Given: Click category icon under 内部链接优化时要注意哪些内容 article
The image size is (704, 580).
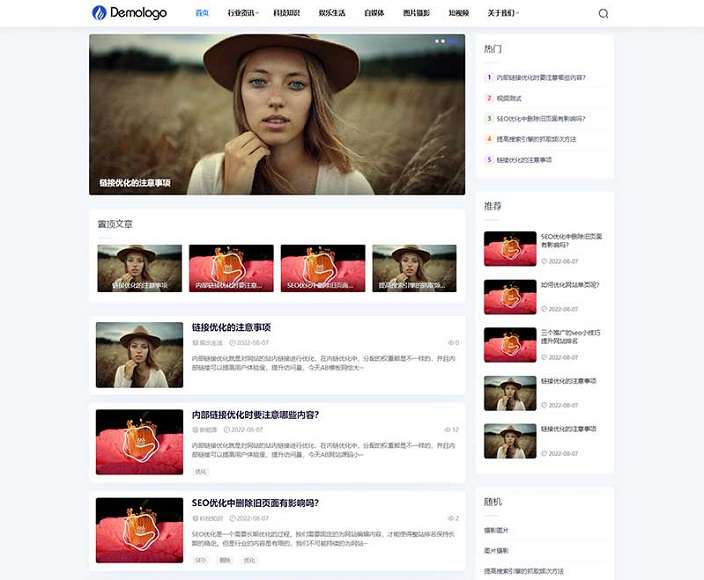Looking at the screenshot, I should click(195, 430).
